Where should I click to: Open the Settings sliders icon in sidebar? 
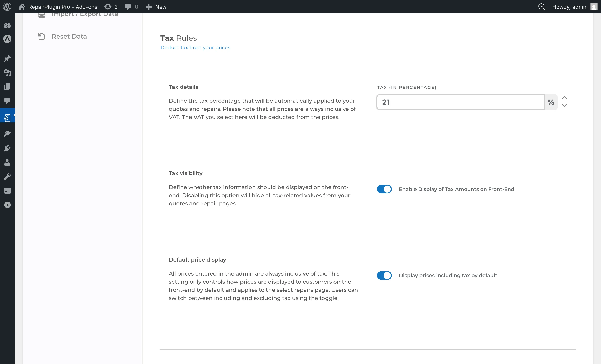point(7,191)
